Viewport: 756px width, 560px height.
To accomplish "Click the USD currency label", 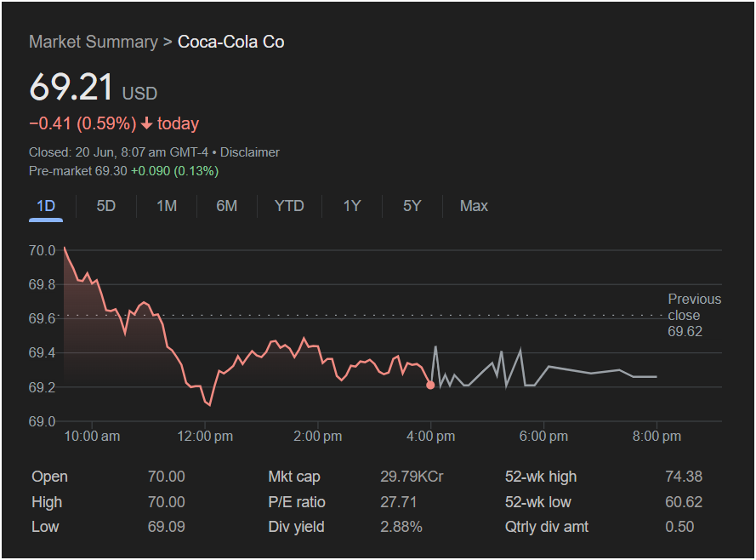I will tap(139, 94).
